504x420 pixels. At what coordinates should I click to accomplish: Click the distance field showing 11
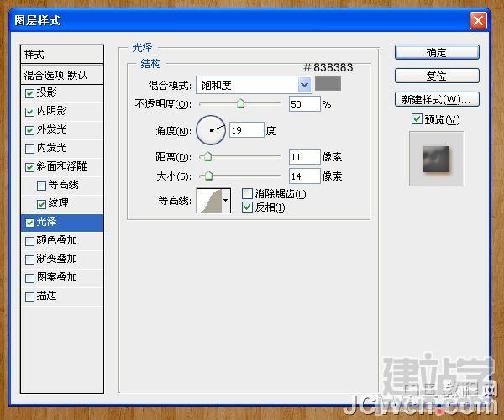(x=304, y=157)
